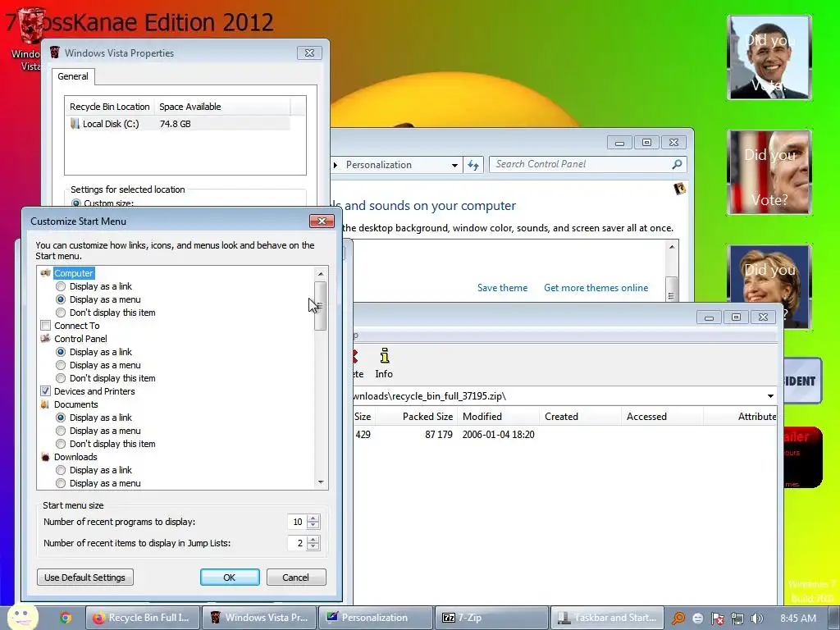Sort by Accessed column in 7-Zip
Viewport: 840px width, 630px height.
663,417
